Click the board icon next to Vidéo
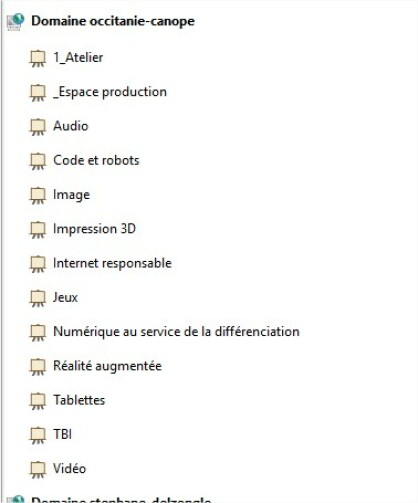 click(38, 469)
